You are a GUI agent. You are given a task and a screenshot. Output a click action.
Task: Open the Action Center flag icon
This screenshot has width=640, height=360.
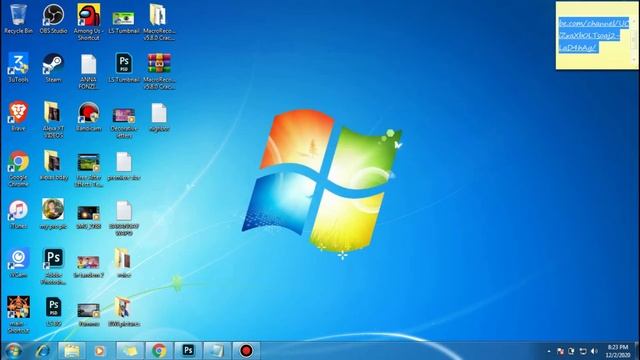coord(560,351)
